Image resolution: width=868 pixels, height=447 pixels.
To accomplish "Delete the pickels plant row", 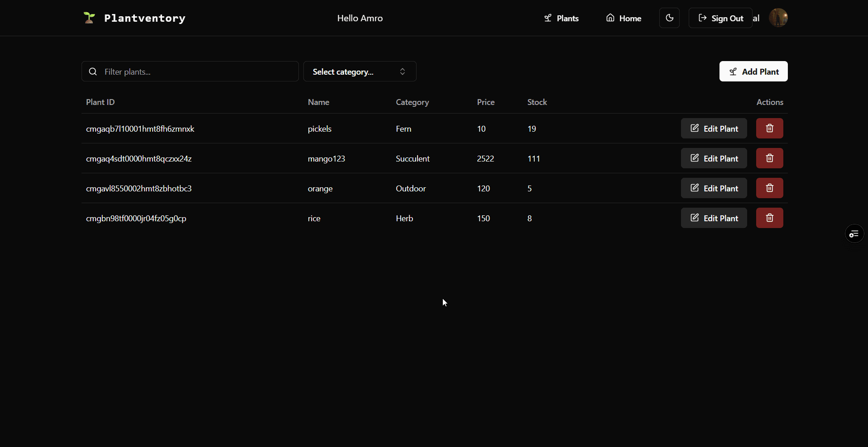I will (x=769, y=128).
